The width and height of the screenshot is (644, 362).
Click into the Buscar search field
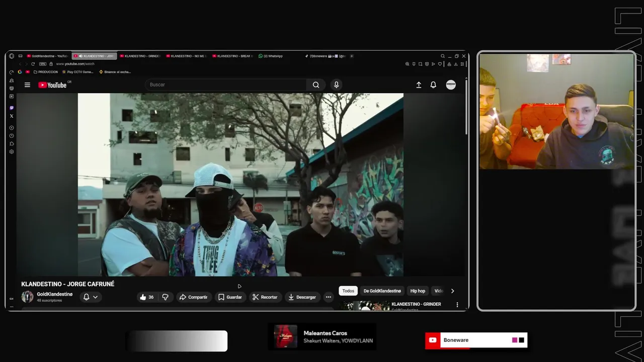click(225, 85)
